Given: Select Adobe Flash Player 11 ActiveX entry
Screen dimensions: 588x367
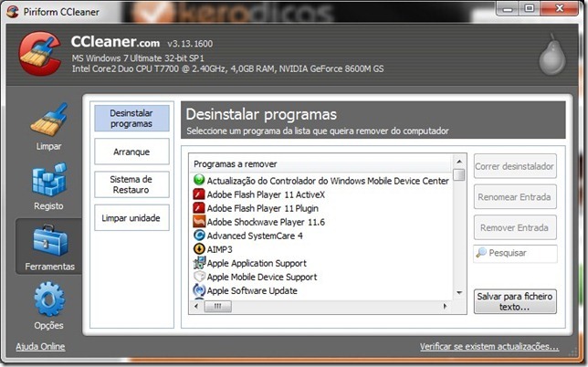Looking at the screenshot, I should click(259, 194).
